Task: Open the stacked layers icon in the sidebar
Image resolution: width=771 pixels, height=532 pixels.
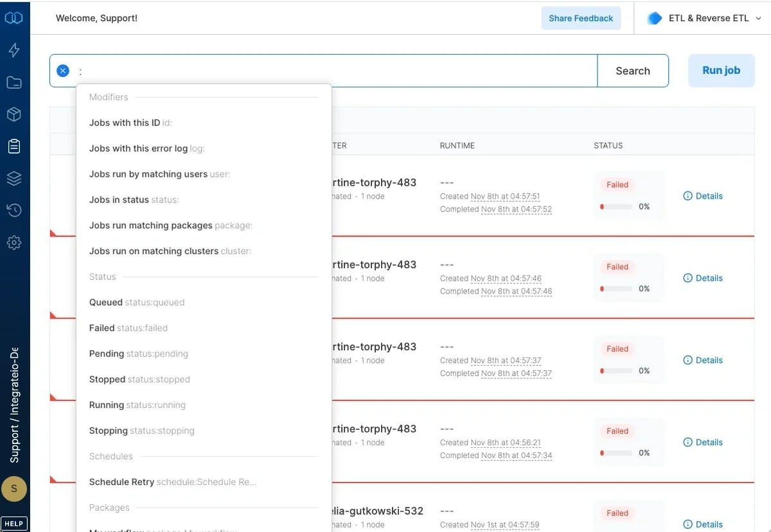Action: point(14,179)
